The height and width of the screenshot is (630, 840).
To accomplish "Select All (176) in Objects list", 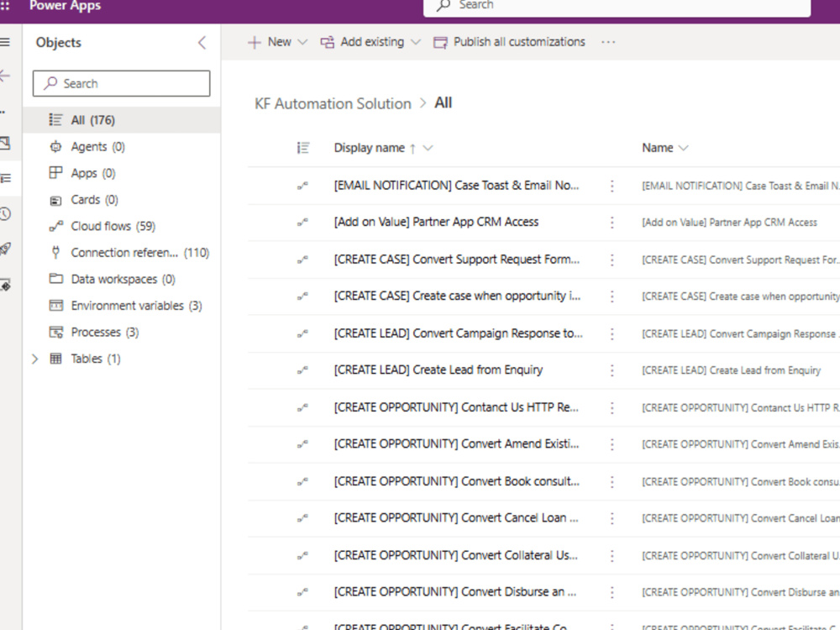I will (x=122, y=120).
